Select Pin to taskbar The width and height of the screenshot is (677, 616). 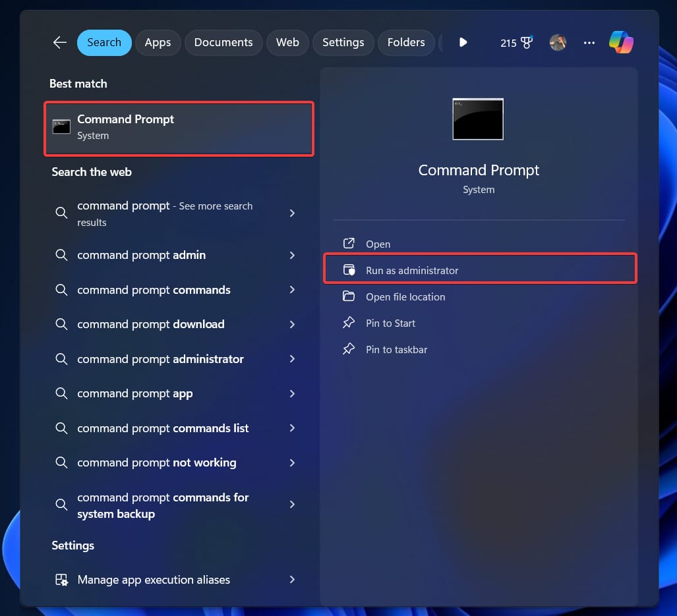point(480,349)
